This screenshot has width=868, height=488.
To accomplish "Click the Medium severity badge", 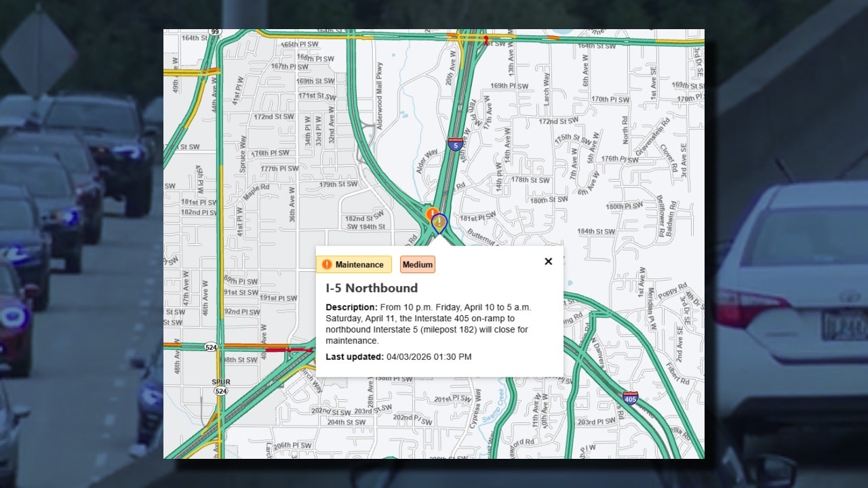I will click(417, 264).
